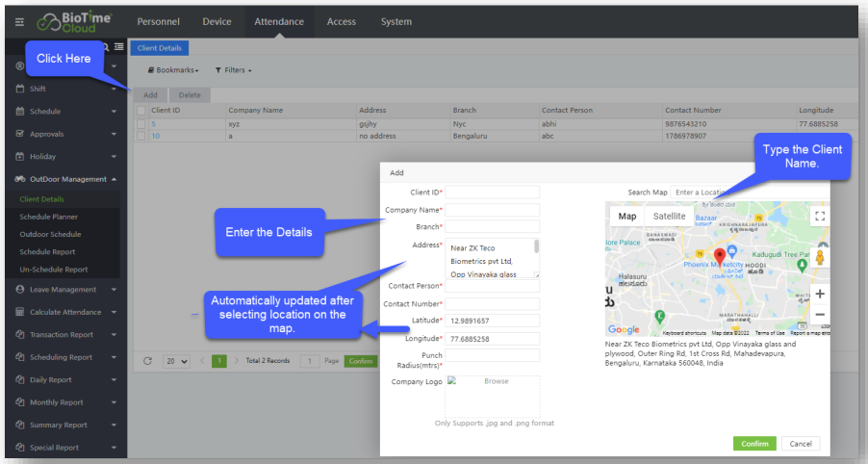Open the Personnel menu in top navigation
This screenshot has width=868, height=464.
(x=158, y=21)
